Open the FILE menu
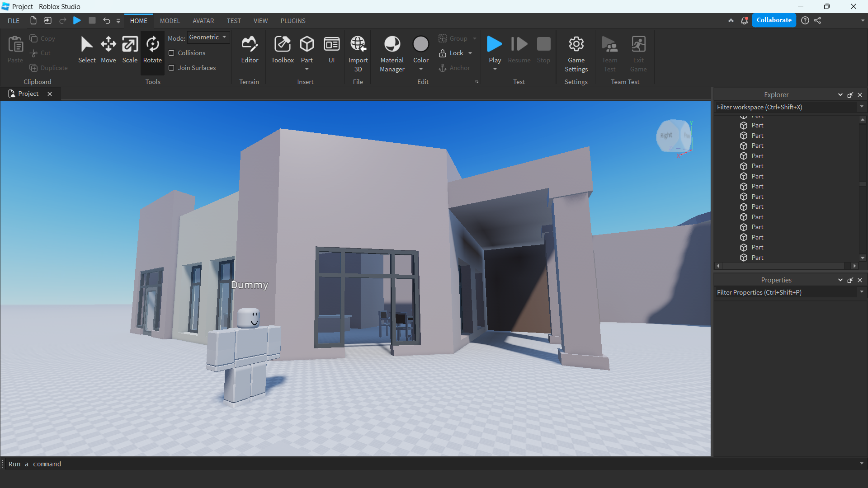Screen dimensions: 868x488 point(14,21)
